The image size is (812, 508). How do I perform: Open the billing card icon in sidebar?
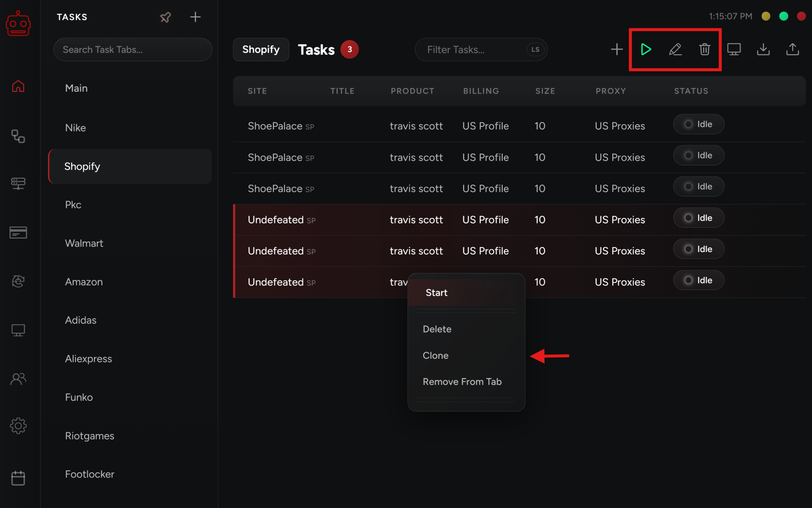pos(18,233)
